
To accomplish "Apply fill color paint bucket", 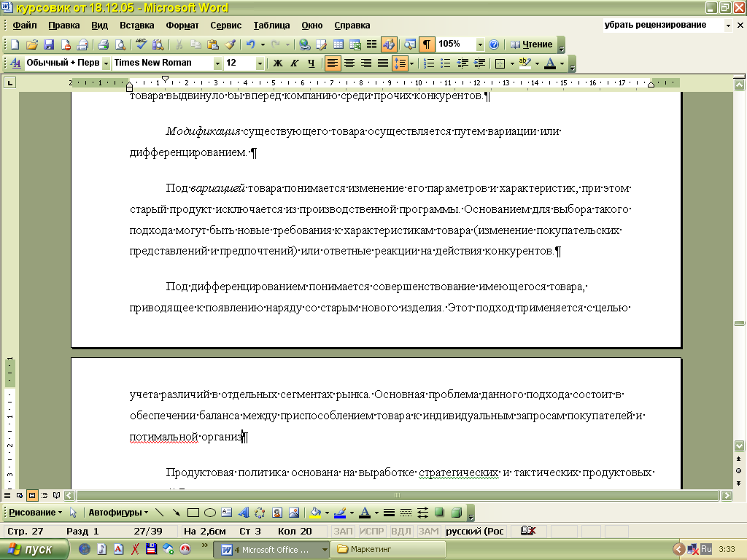I will (x=315, y=513).
